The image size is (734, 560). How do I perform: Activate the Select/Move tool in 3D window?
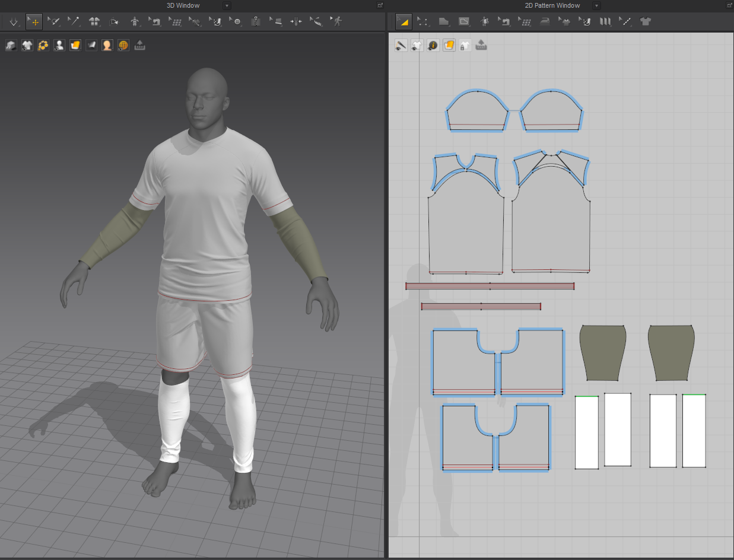coord(35,21)
